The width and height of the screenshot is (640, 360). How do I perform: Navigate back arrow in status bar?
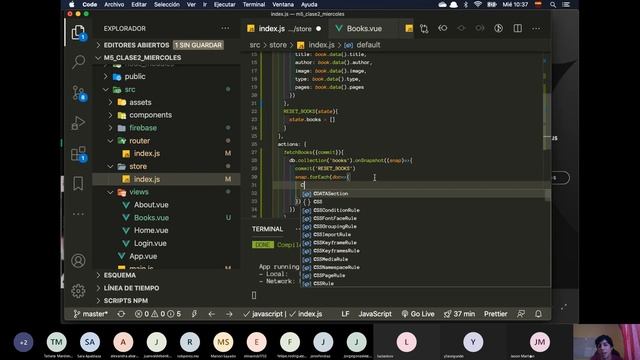click(211, 314)
